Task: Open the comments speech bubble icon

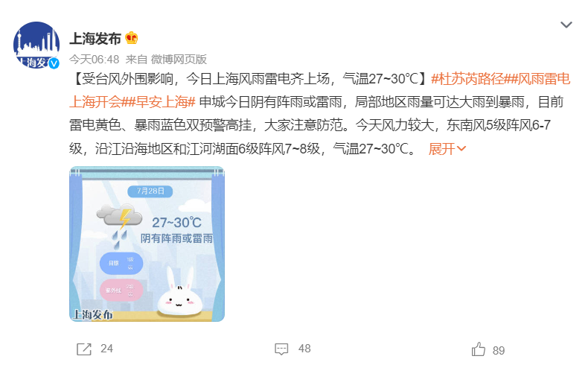Action: [281, 349]
